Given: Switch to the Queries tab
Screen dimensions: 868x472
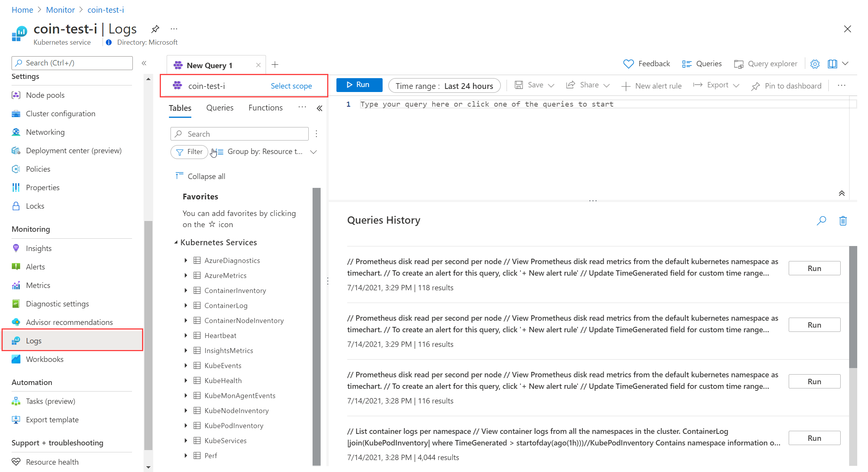Looking at the screenshot, I should 220,107.
